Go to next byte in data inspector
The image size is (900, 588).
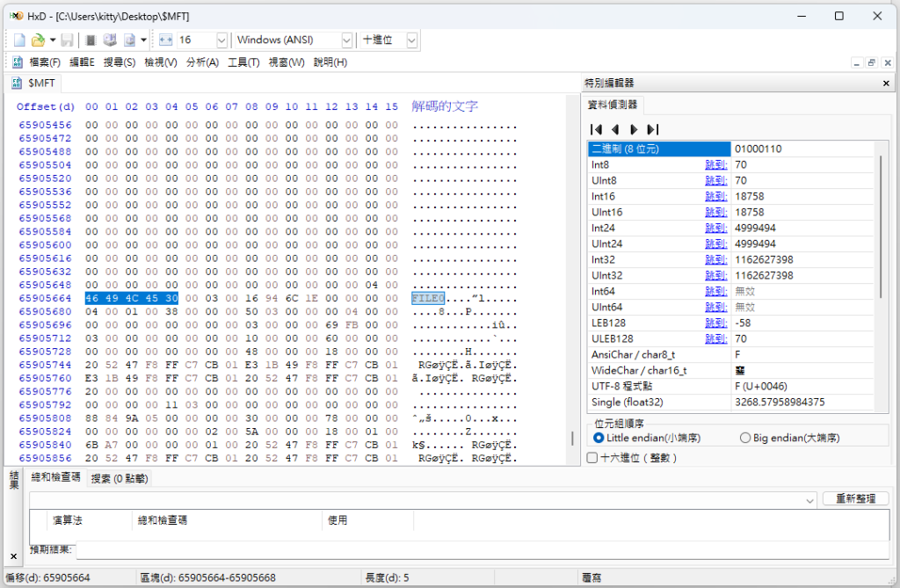point(634,129)
